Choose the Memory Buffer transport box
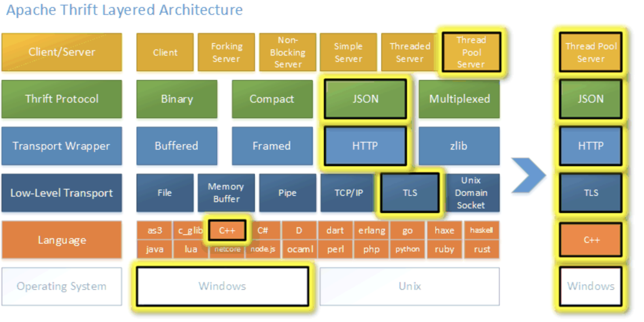 coord(226,193)
